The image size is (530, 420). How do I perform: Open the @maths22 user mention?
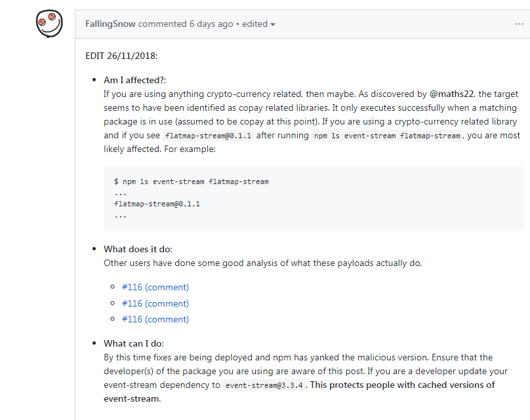tap(452, 94)
